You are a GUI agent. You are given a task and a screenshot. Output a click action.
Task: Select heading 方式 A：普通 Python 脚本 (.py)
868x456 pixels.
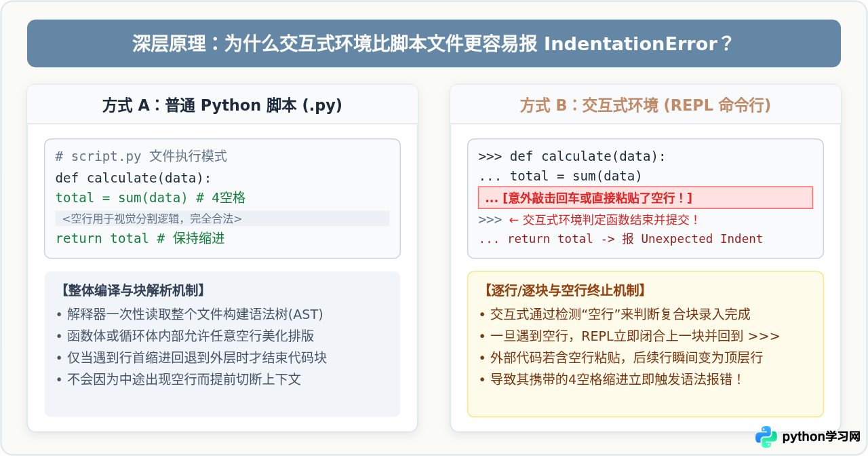(222, 105)
